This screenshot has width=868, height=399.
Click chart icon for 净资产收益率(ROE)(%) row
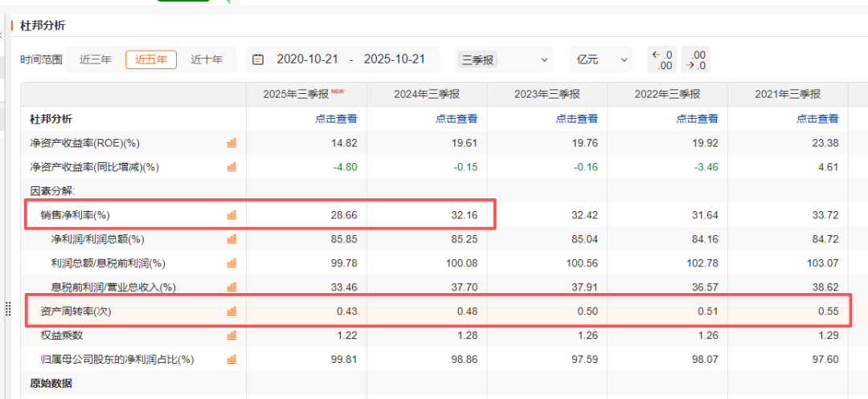coord(231,143)
